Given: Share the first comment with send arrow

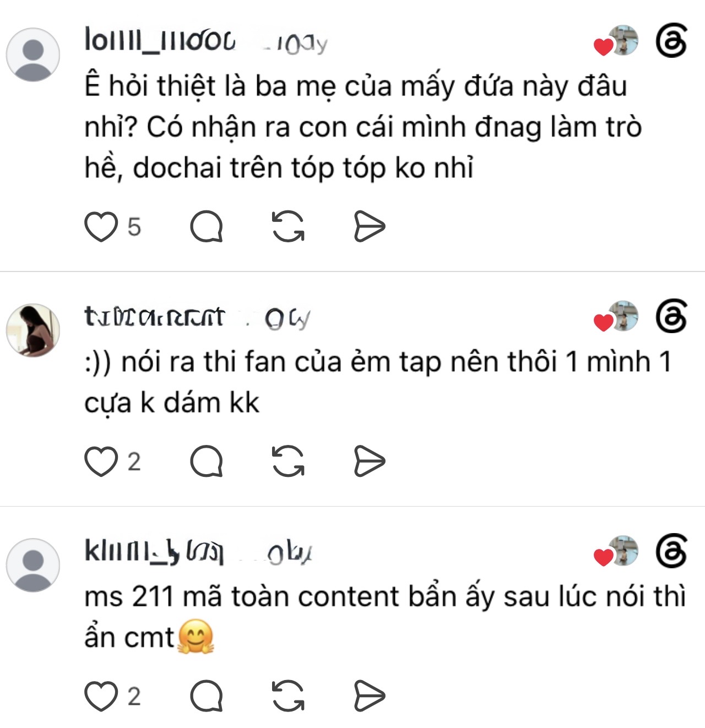Looking at the screenshot, I should coord(369,226).
